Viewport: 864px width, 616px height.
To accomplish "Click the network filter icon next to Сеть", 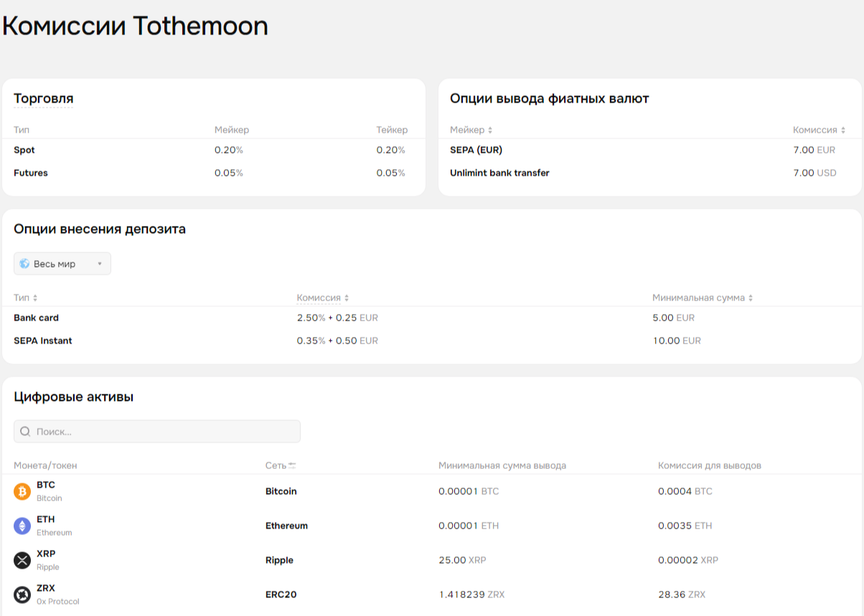I will 292,465.
